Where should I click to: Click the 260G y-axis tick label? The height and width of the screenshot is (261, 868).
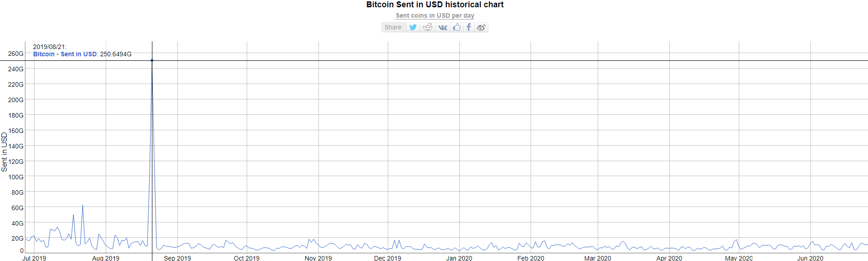coord(16,54)
